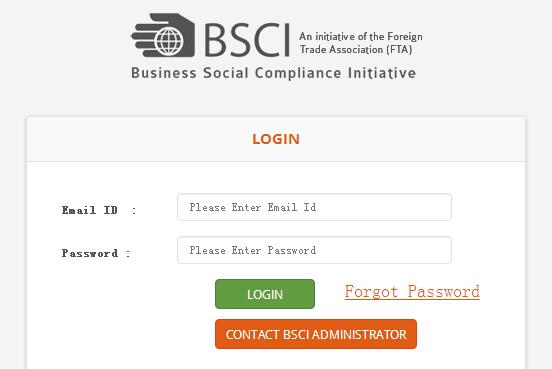The image size is (552, 369).
Task: Click the word 'Compliance' in the title
Action: point(298,73)
